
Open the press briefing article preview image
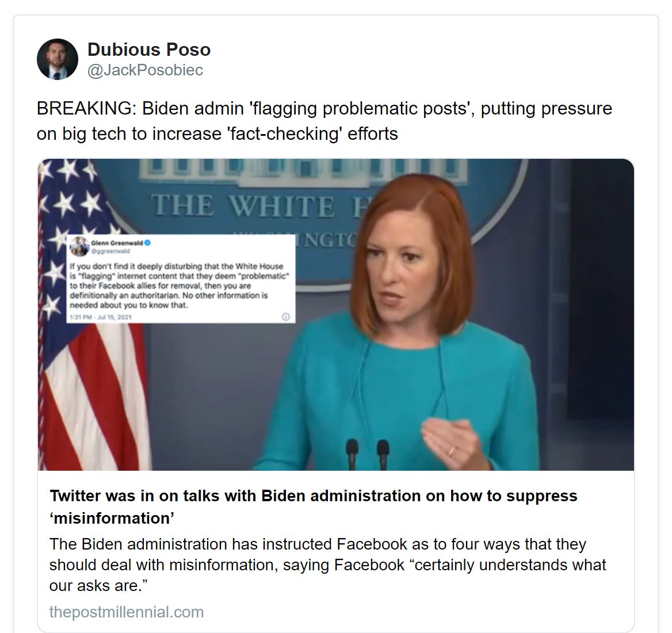coord(336,315)
